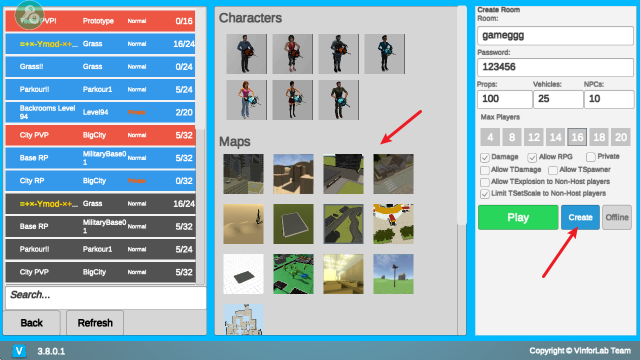
Task: Uncheck Limit TSetScale to Non-Host players
Action: 485,194
